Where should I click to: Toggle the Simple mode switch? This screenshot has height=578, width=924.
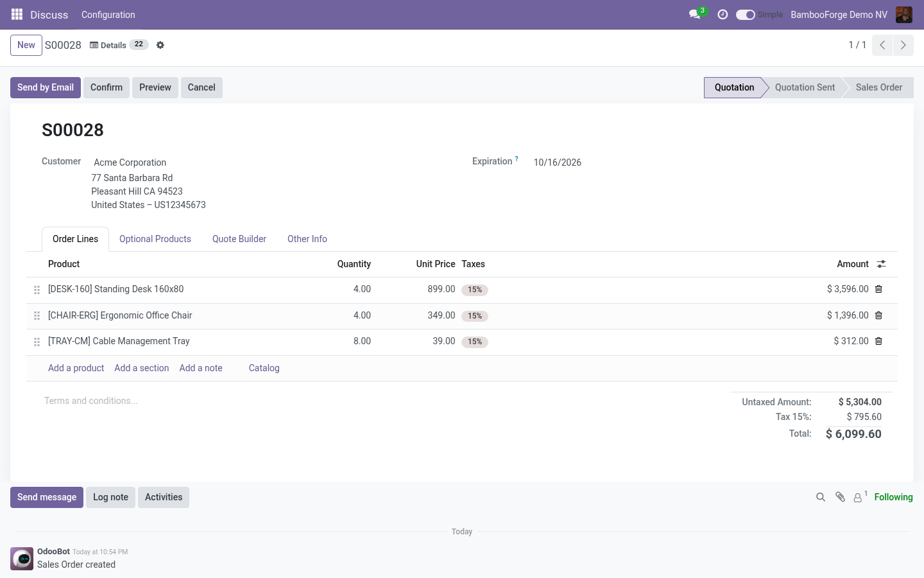[745, 14]
